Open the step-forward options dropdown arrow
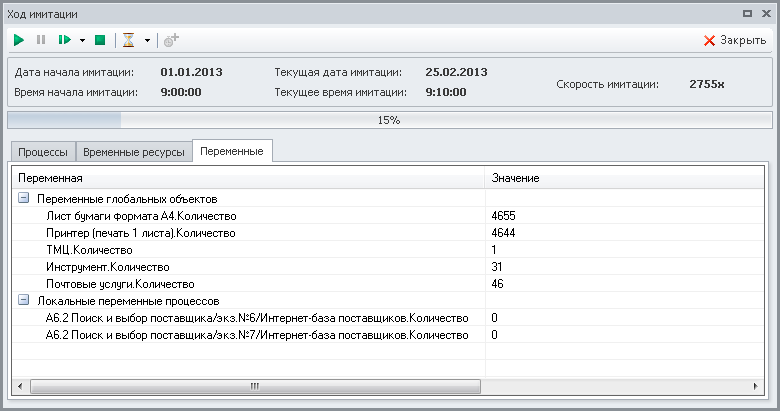This screenshot has width=780, height=411. click(x=82, y=41)
